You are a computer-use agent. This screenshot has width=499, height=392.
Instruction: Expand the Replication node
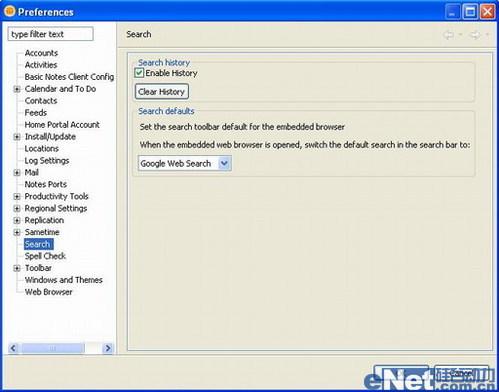pyautogui.click(x=17, y=220)
